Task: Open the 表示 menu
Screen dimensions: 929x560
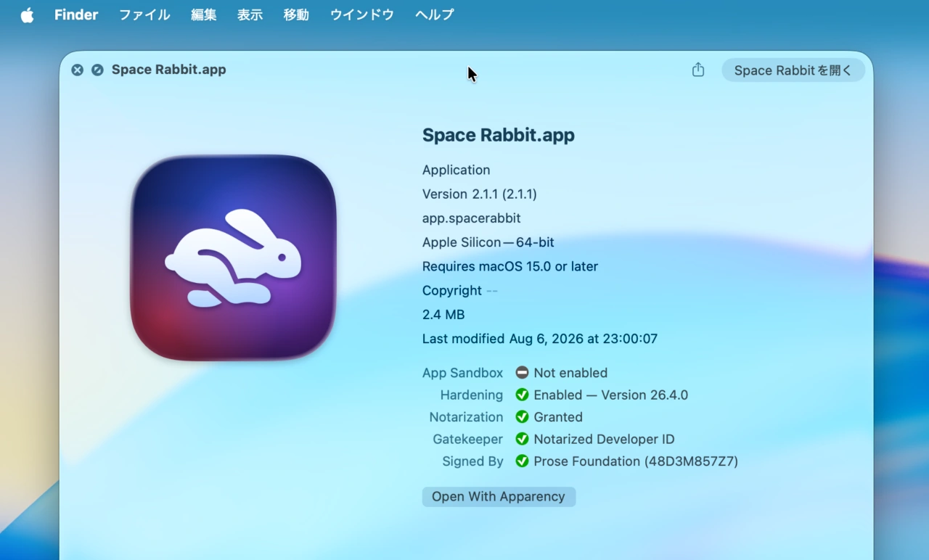Action: [x=250, y=15]
